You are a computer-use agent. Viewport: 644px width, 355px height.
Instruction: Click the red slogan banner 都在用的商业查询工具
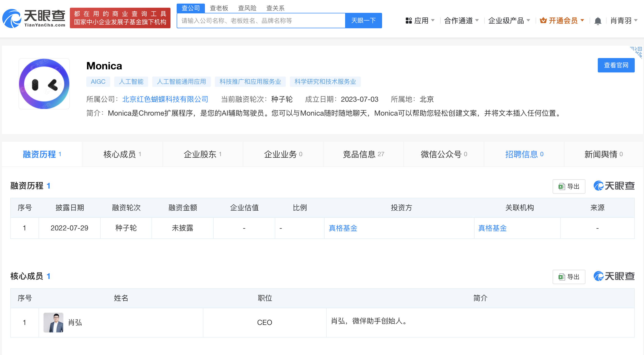tap(120, 18)
